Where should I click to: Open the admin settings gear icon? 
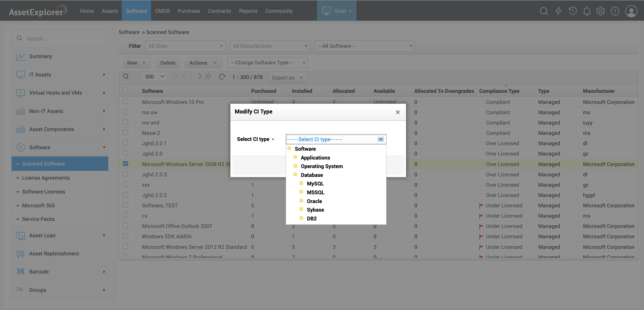(x=601, y=11)
